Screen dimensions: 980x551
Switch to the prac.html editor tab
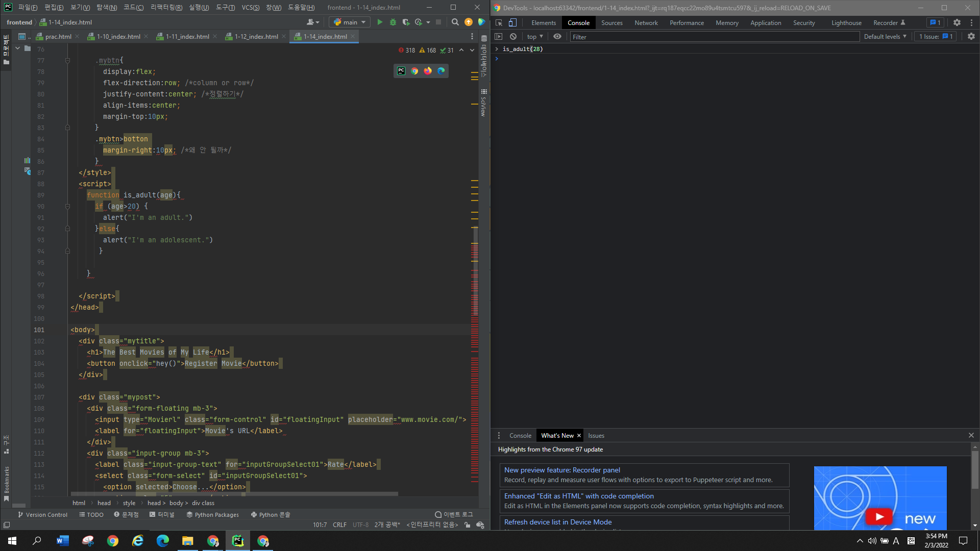[58, 36]
